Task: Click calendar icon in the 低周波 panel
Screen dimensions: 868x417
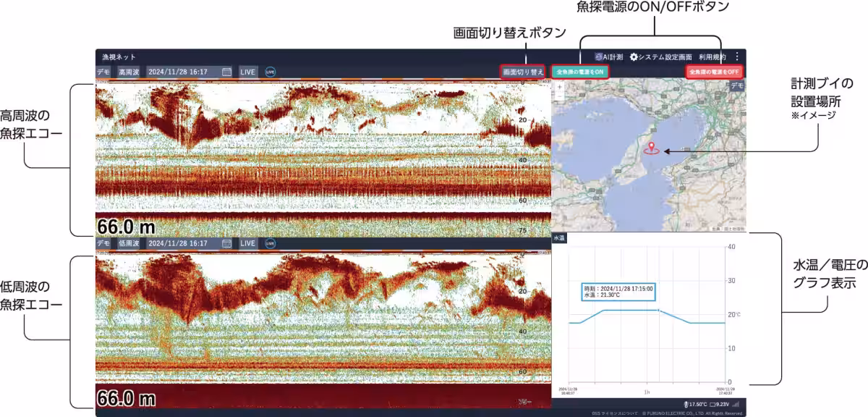Action: [226, 243]
